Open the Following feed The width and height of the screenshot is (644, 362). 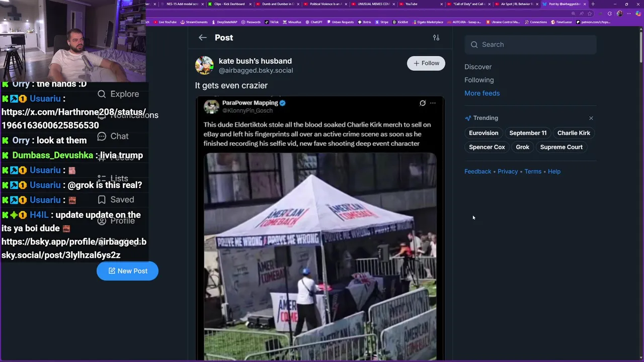coord(479,80)
